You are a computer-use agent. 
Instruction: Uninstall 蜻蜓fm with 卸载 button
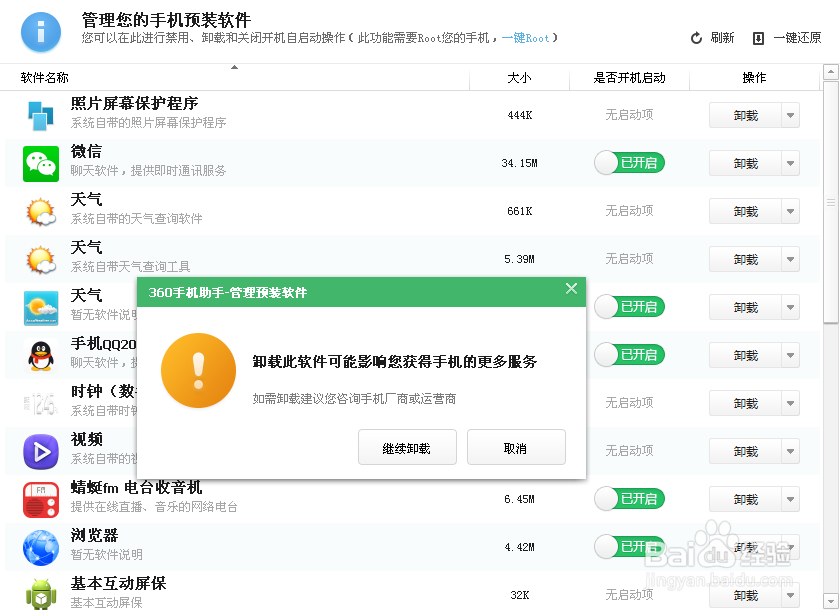coord(745,500)
